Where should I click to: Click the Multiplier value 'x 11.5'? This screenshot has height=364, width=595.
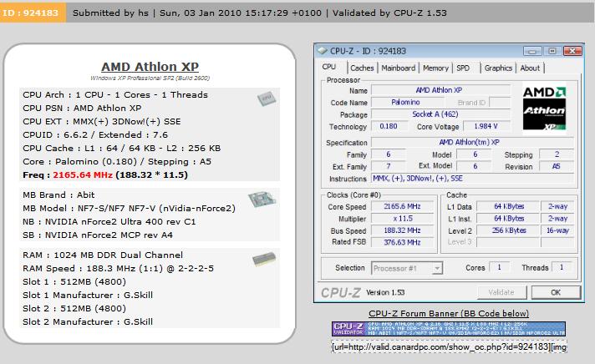[402, 219]
